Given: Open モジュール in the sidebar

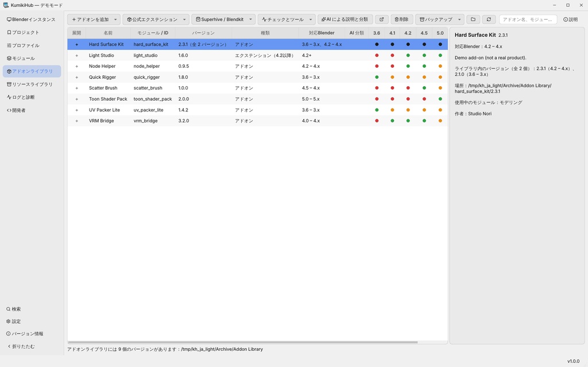Looking at the screenshot, I should point(32,59).
